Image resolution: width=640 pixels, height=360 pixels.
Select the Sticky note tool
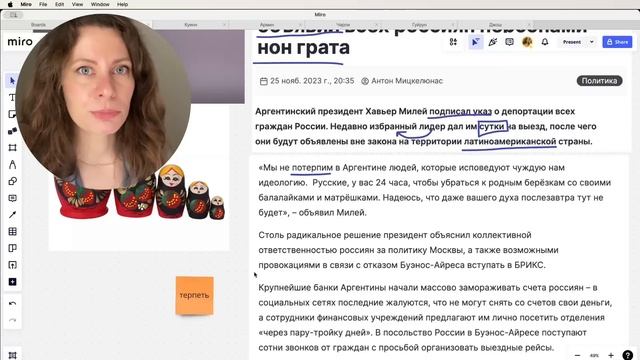12,114
